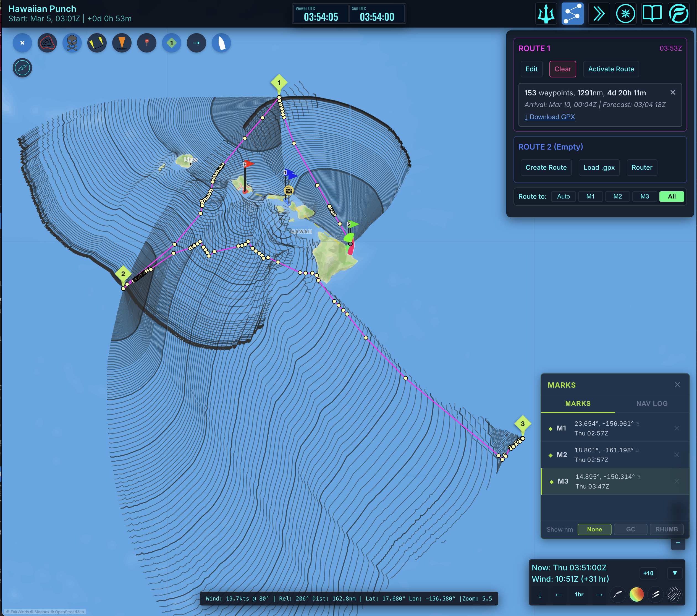Set Show nm to GC
Viewport: 697px width, 616px height.
tap(630, 529)
